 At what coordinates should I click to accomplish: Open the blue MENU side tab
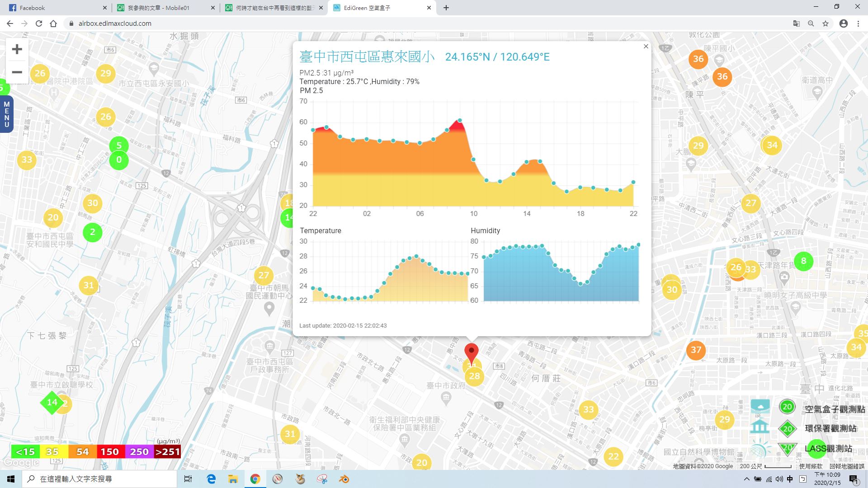click(x=6, y=114)
